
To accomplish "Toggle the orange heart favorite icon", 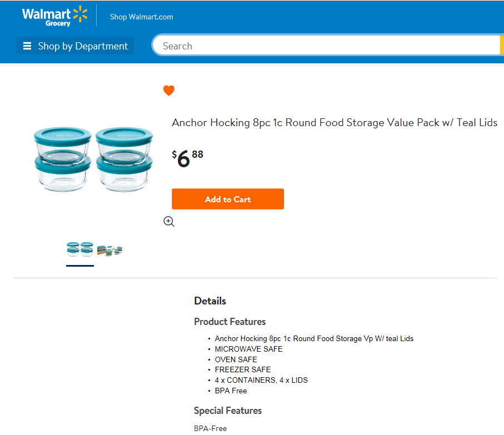I will pos(169,91).
